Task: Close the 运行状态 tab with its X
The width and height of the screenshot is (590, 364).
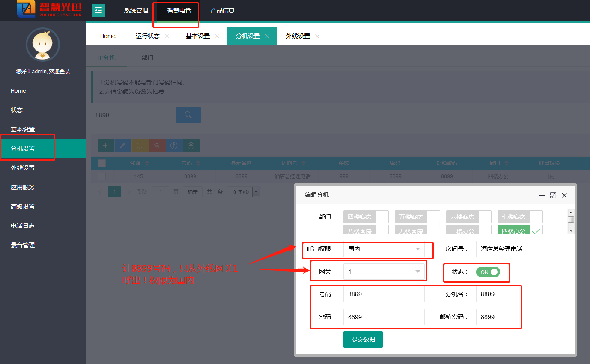Action: point(167,36)
